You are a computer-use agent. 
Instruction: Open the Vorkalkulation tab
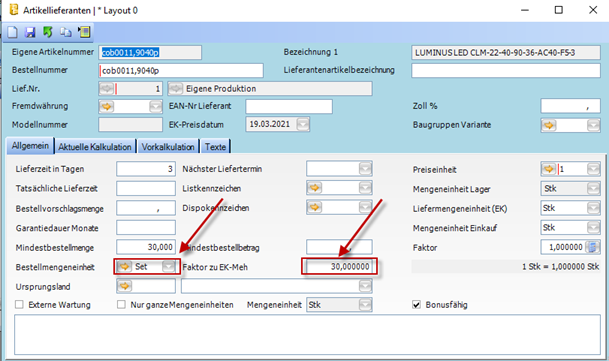coord(168,147)
